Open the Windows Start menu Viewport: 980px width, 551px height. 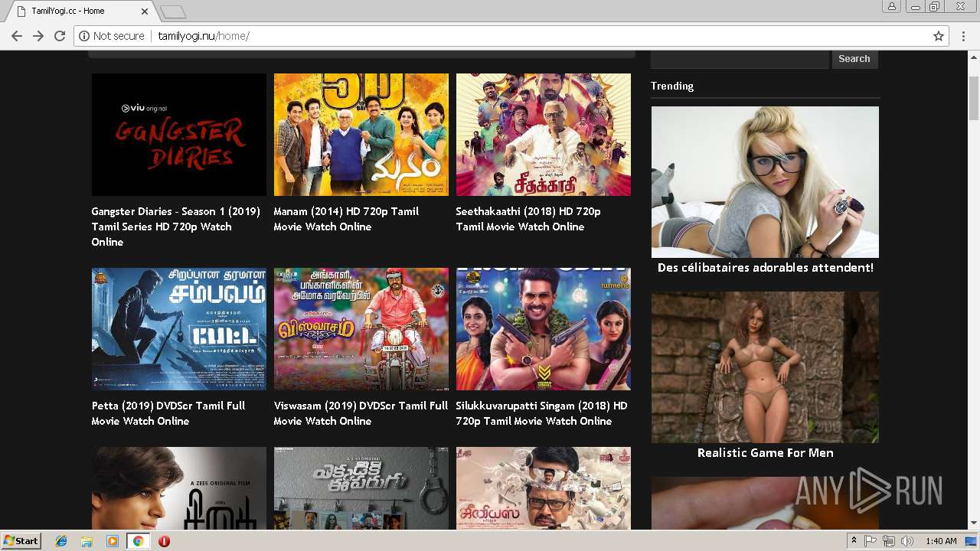pyautogui.click(x=21, y=541)
